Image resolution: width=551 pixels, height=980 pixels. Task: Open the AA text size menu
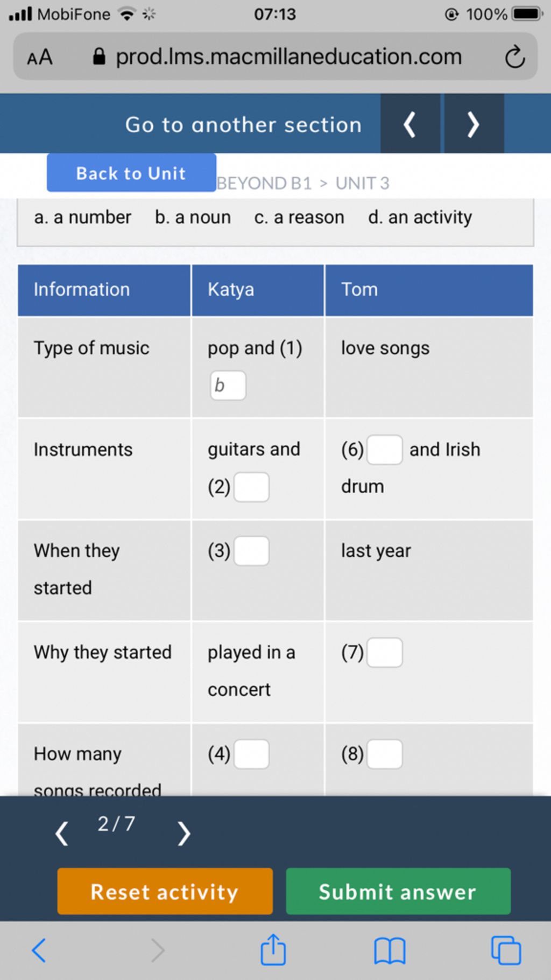click(x=40, y=57)
